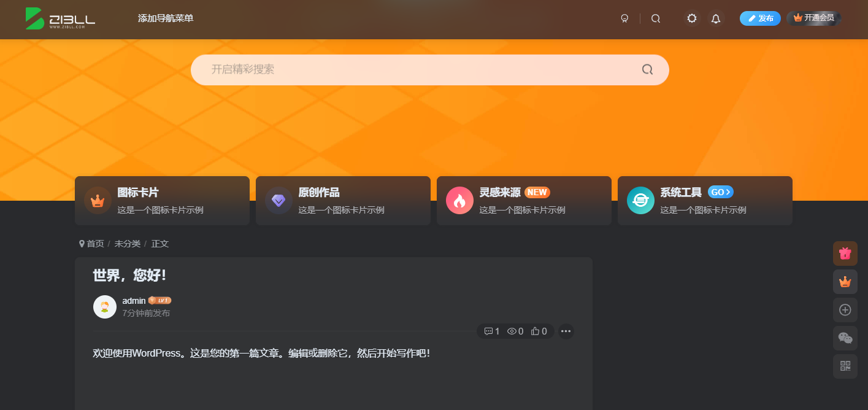868x410 pixels.
Task: Click the 开通会员 membership button
Action: pyautogui.click(x=813, y=18)
